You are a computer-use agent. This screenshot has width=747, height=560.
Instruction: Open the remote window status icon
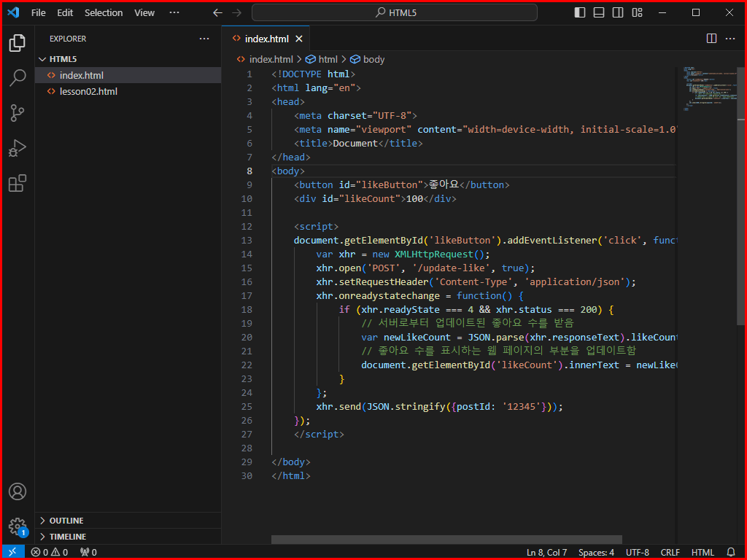(13, 552)
